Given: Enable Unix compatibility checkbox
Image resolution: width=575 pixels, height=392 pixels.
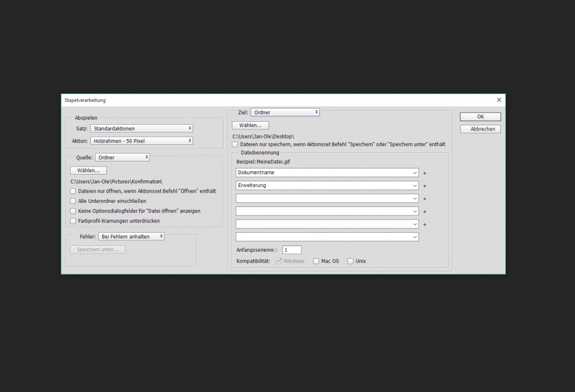Looking at the screenshot, I should [351, 261].
